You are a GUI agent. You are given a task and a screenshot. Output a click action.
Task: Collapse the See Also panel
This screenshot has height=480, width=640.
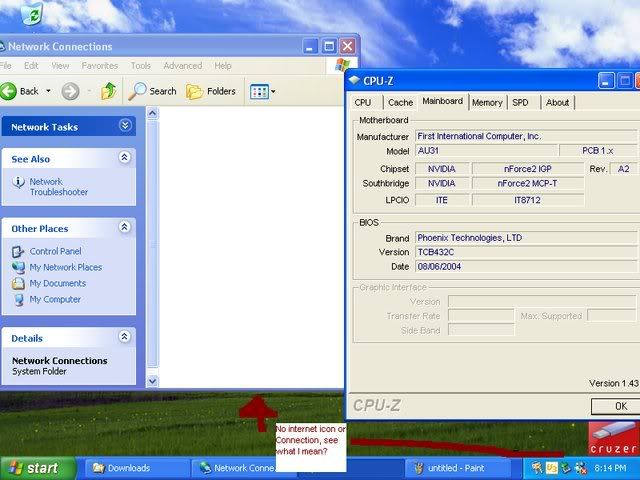125,158
